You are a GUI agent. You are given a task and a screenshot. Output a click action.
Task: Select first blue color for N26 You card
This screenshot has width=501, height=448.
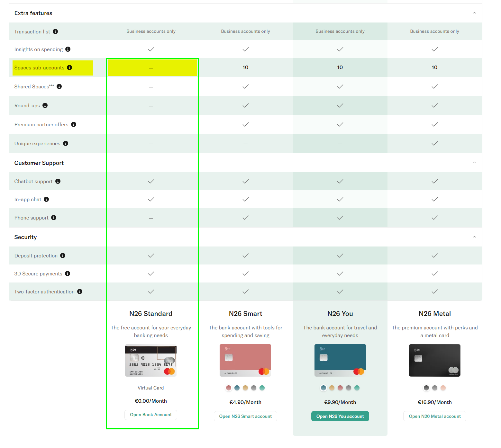323,388
